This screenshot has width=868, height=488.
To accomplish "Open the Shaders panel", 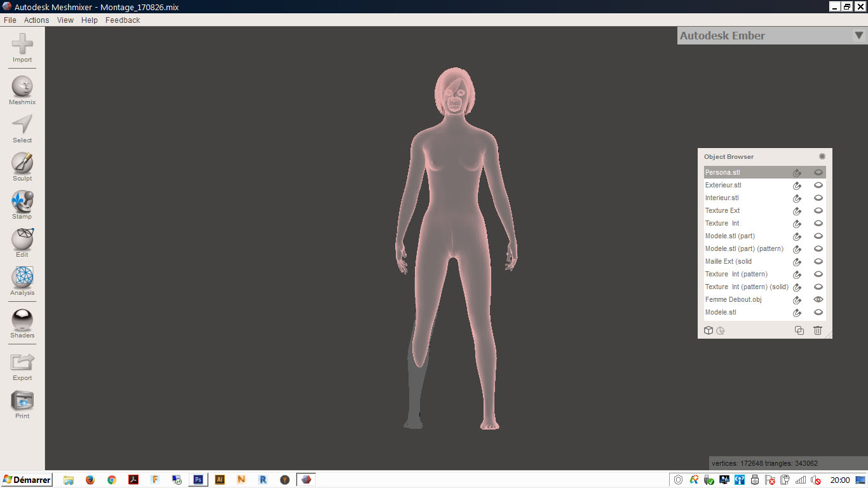I will pyautogui.click(x=22, y=323).
